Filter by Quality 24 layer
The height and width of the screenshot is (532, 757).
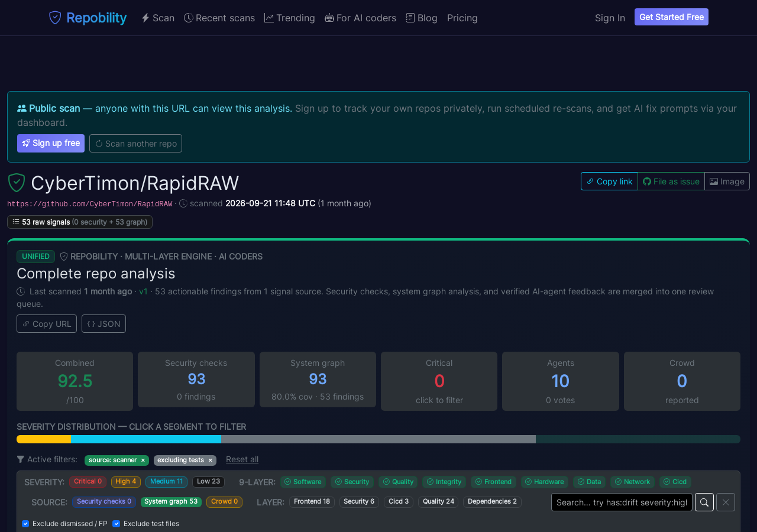pyautogui.click(x=438, y=502)
